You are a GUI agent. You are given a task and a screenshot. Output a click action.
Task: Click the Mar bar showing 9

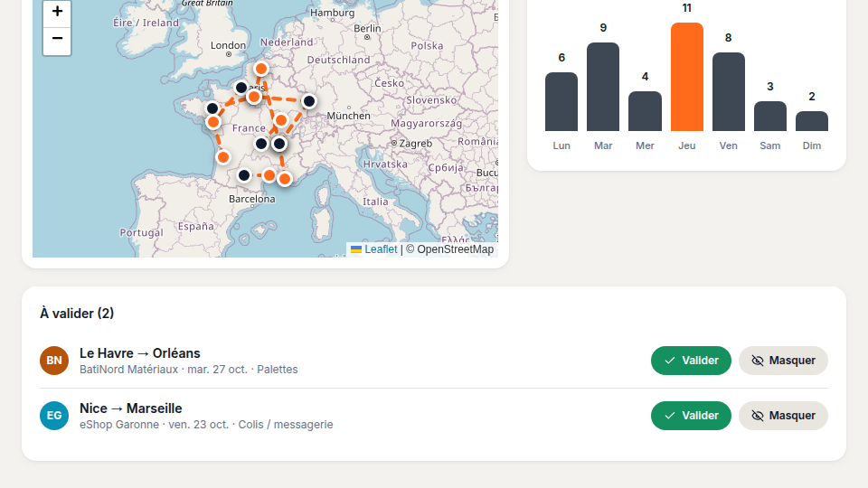pyautogui.click(x=603, y=87)
